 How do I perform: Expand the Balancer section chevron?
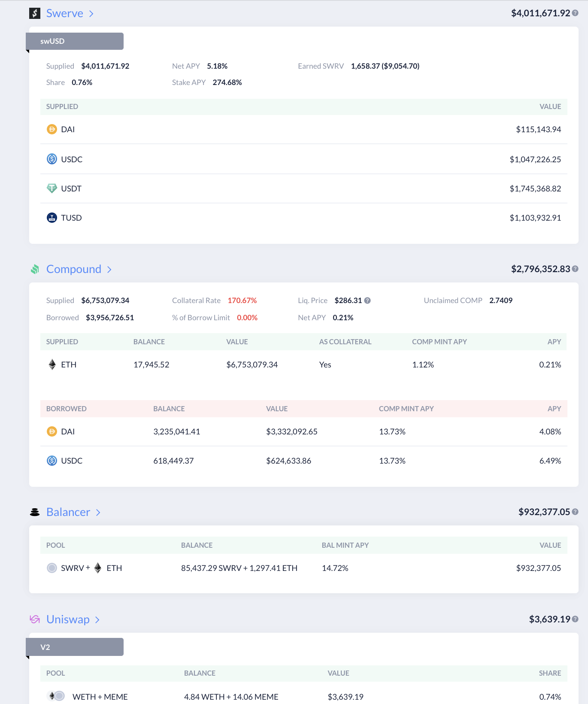(98, 513)
